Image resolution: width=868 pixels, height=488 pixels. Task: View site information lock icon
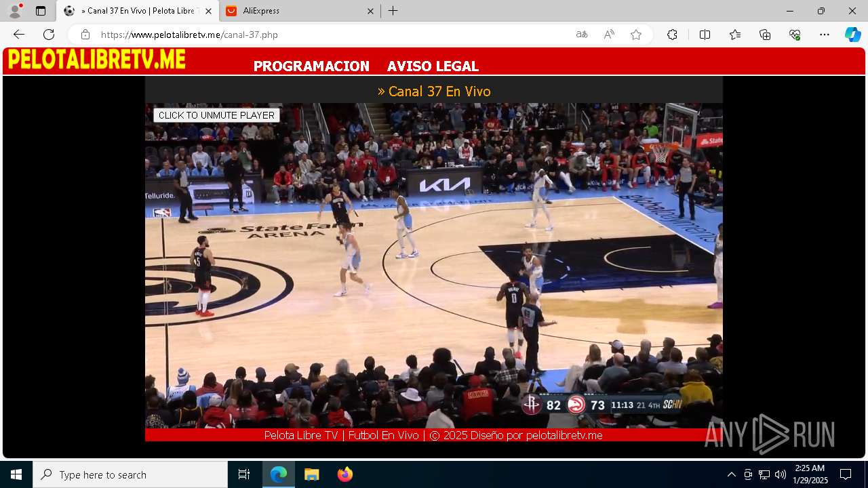(85, 35)
